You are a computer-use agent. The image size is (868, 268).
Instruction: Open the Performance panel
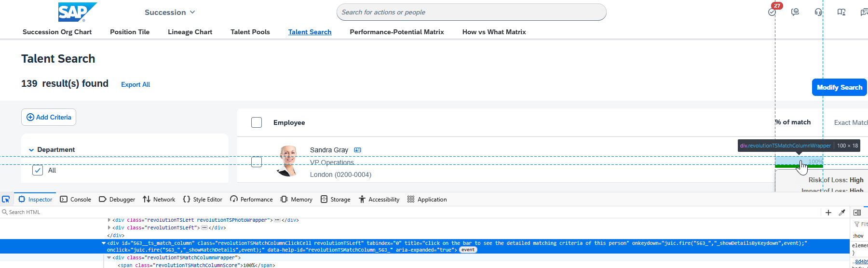click(x=252, y=199)
